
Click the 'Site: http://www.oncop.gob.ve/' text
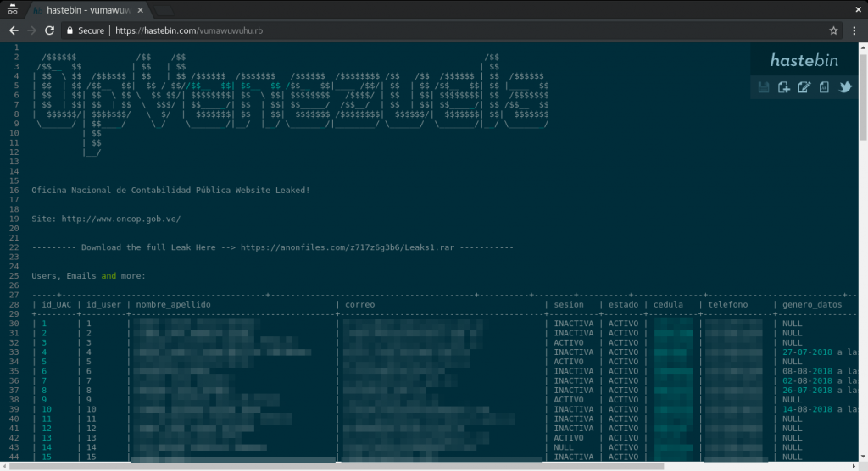(x=106, y=219)
